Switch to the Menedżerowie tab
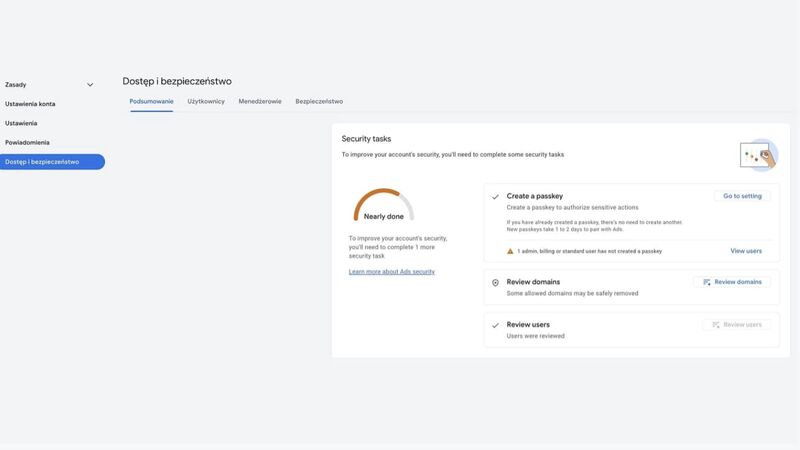 click(260, 102)
